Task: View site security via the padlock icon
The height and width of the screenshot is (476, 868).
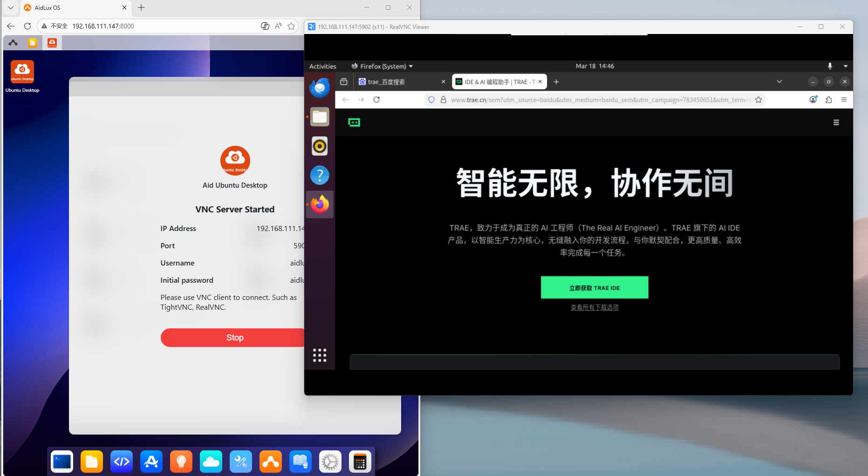Action: (x=444, y=100)
